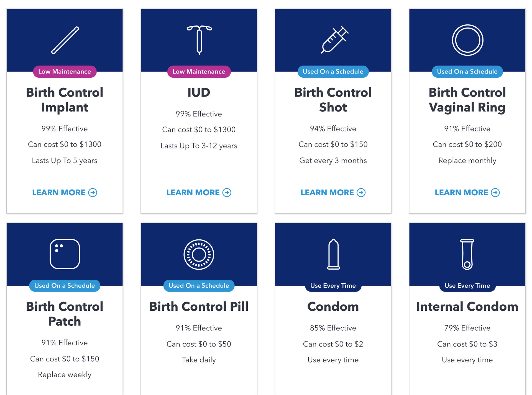Select the Low Maintenance tag on Implant

click(x=65, y=72)
